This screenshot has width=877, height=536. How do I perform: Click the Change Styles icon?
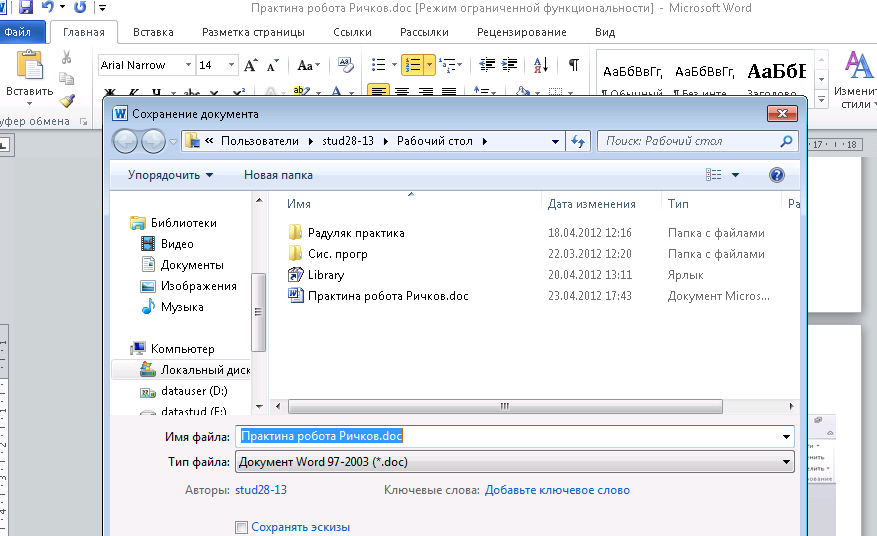[858, 65]
